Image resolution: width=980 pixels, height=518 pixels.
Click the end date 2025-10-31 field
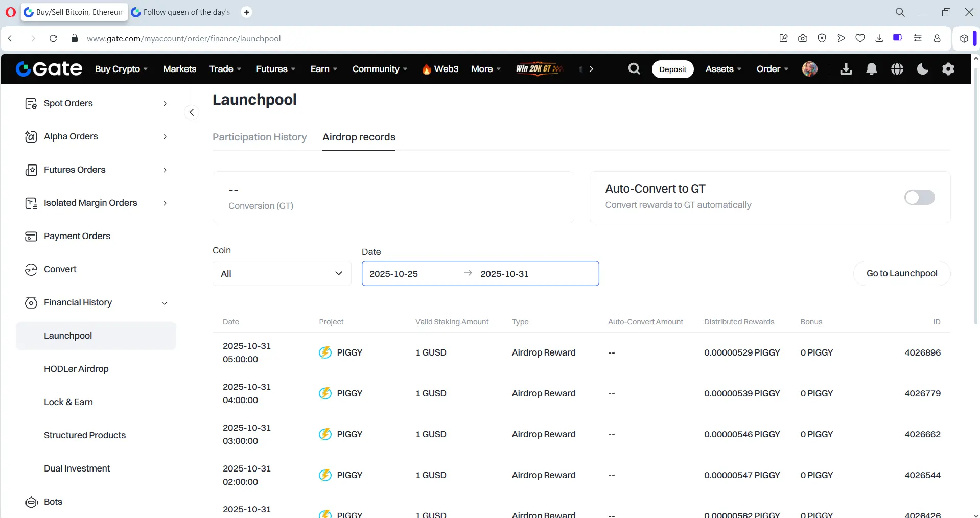click(x=505, y=274)
